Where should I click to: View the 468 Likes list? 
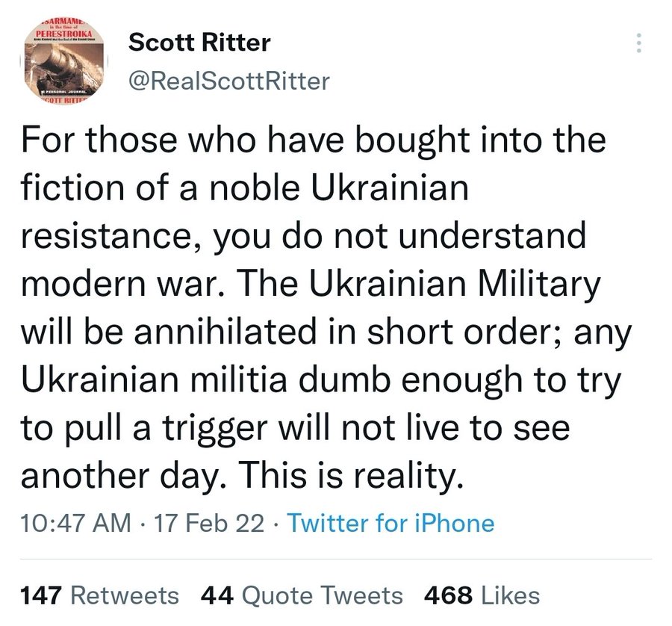pos(482,596)
